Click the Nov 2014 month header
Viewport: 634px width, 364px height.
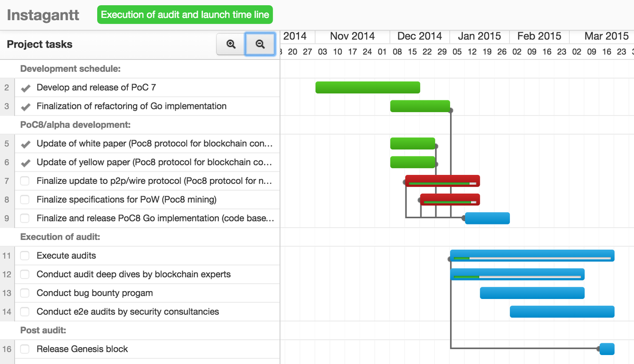[352, 36]
